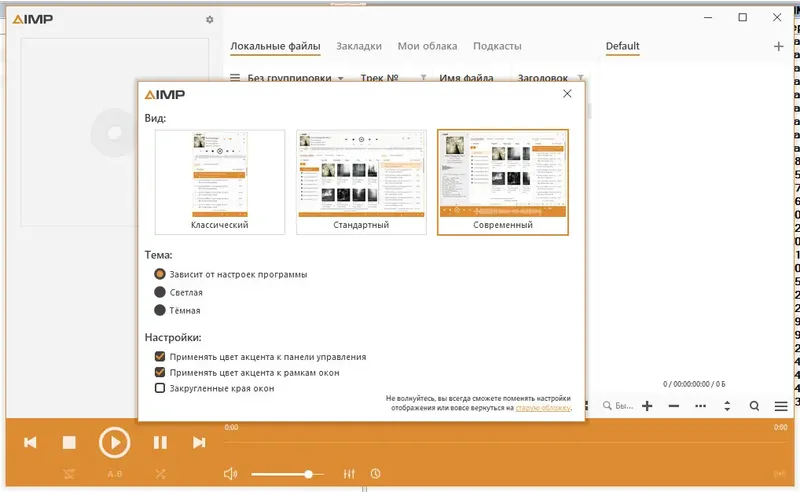This screenshot has height=492, width=800.
Task: Open the Заголовок column filter
Action: 580,78
